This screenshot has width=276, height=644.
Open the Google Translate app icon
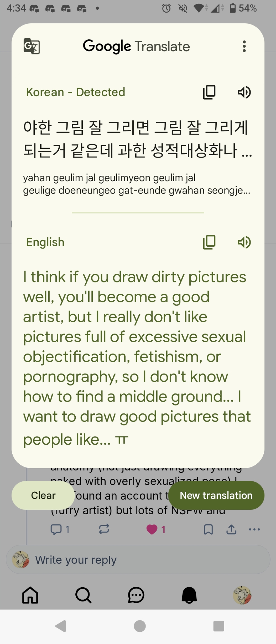click(32, 46)
